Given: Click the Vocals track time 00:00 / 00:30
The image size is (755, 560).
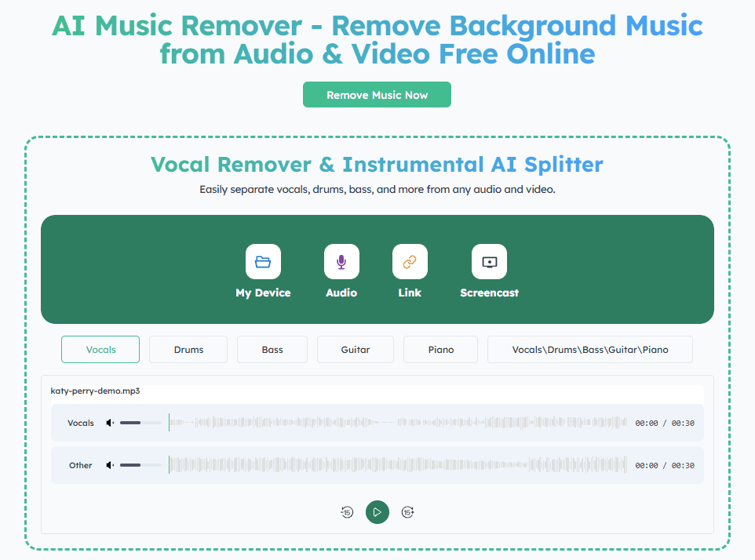Looking at the screenshot, I should point(665,424).
